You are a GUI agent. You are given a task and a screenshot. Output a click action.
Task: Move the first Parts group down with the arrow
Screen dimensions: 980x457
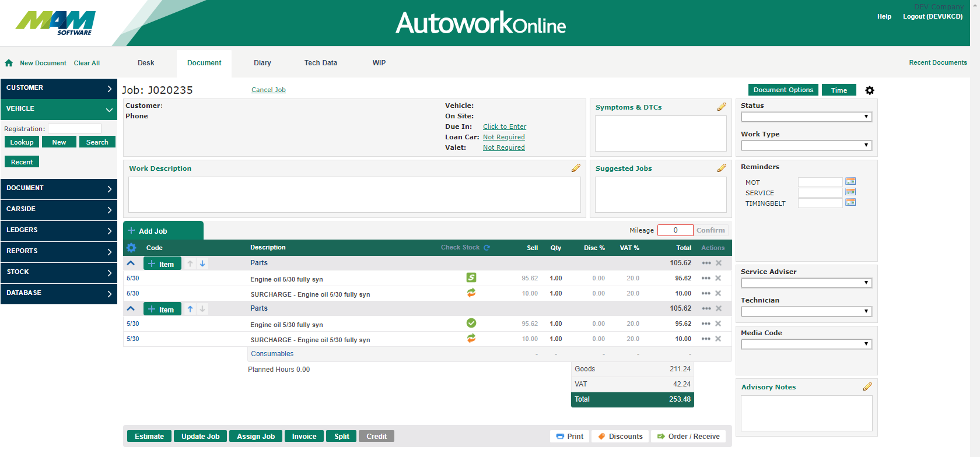point(202,263)
